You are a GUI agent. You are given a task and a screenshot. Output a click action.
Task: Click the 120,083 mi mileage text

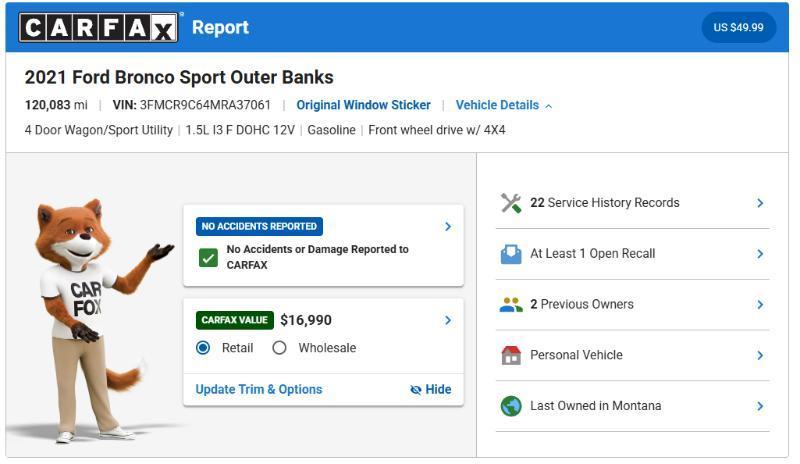(56, 105)
